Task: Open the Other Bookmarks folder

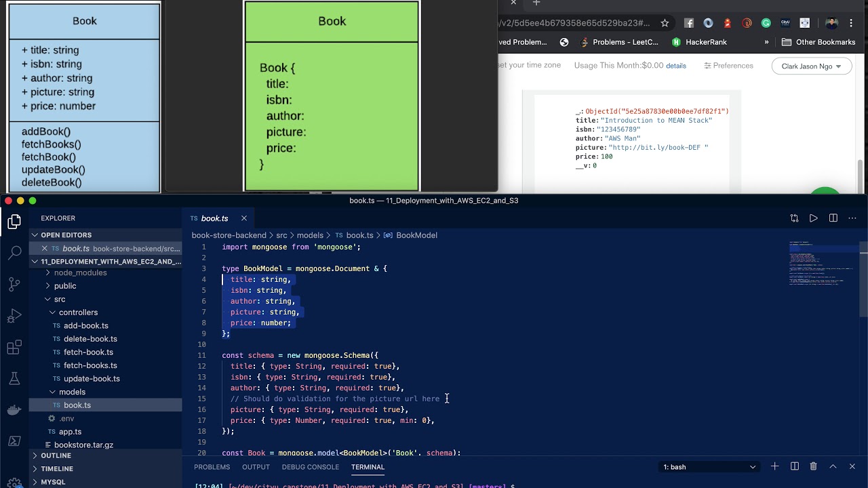Action: 818,42
